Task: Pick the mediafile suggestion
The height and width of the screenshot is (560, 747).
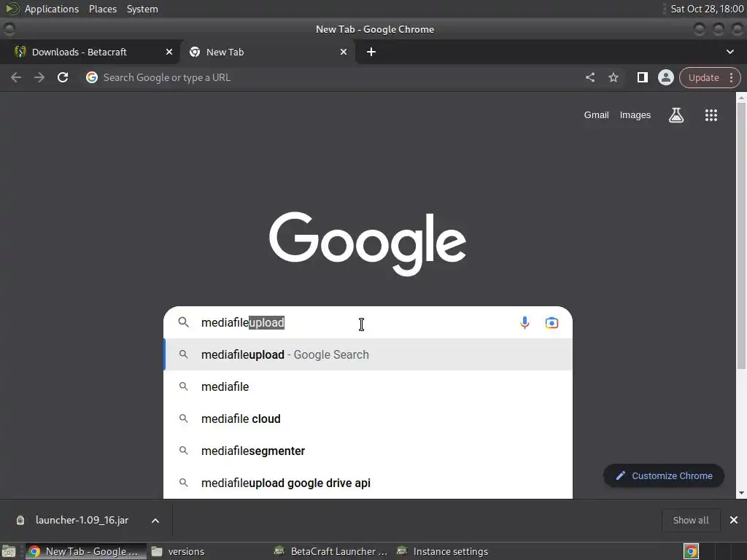Action: point(368,386)
